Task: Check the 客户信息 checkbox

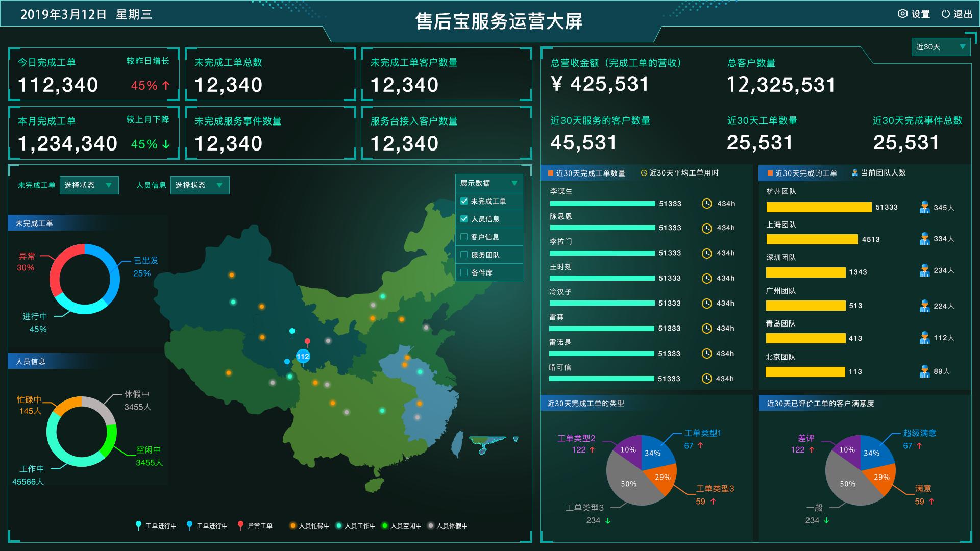Action: (x=464, y=237)
